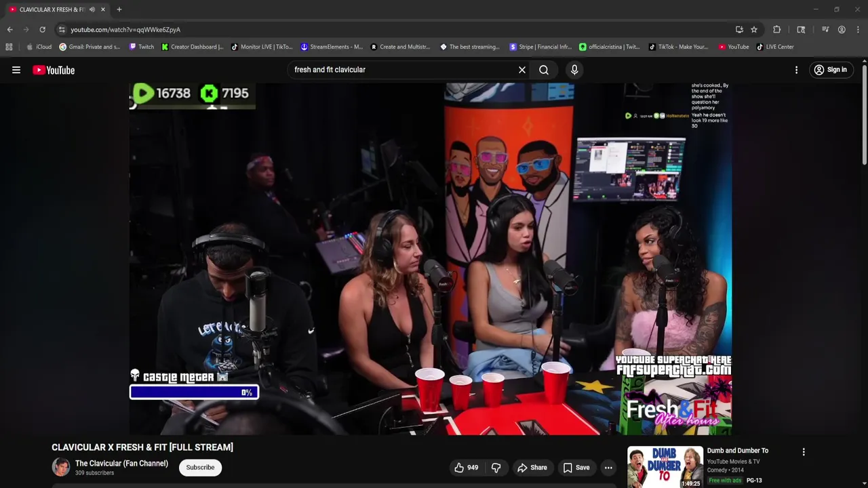Close the CLAVICULAR X FRESH tab

(103, 9)
